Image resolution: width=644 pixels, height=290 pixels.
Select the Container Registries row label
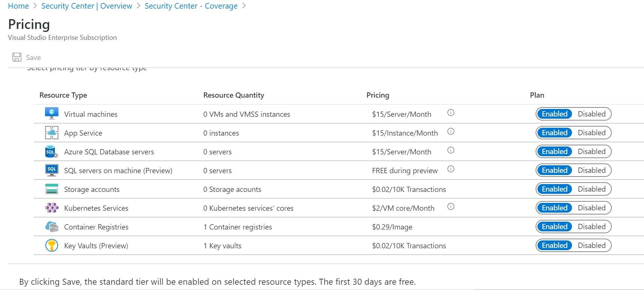pyautogui.click(x=96, y=227)
